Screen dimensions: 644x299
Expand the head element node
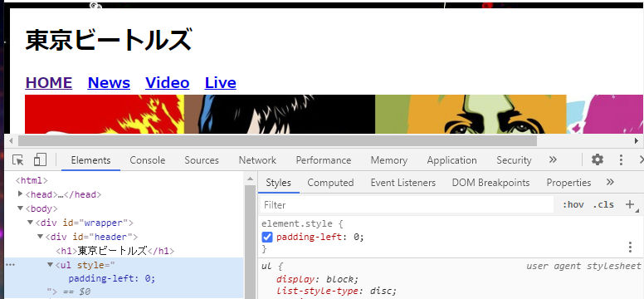(x=21, y=194)
